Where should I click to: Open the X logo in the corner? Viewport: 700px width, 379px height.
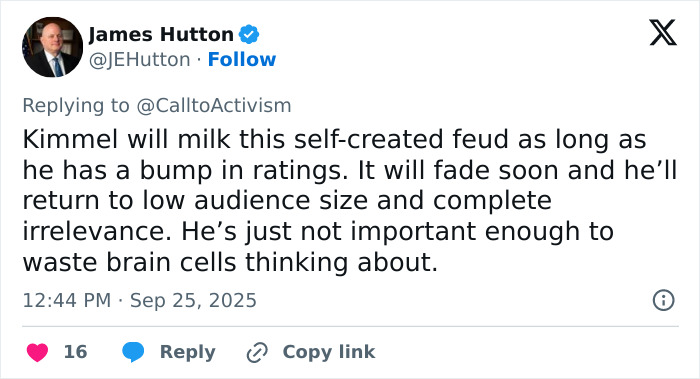coord(663,33)
